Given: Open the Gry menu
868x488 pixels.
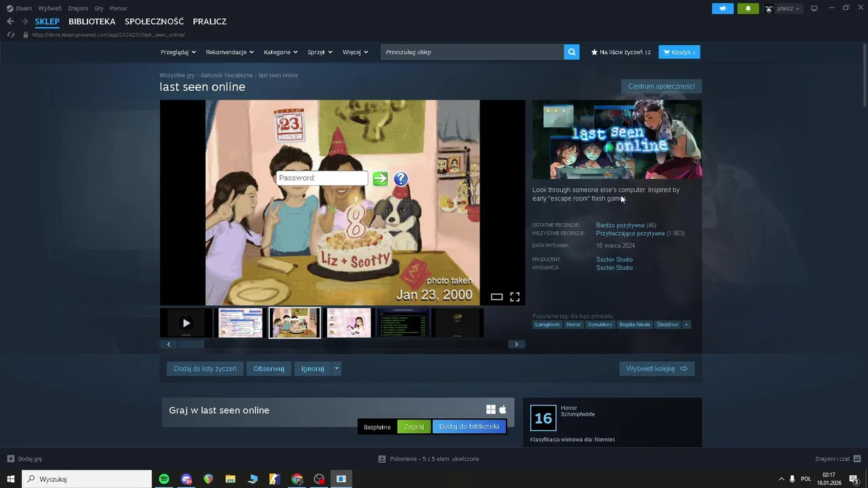Looking at the screenshot, I should (99, 8).
